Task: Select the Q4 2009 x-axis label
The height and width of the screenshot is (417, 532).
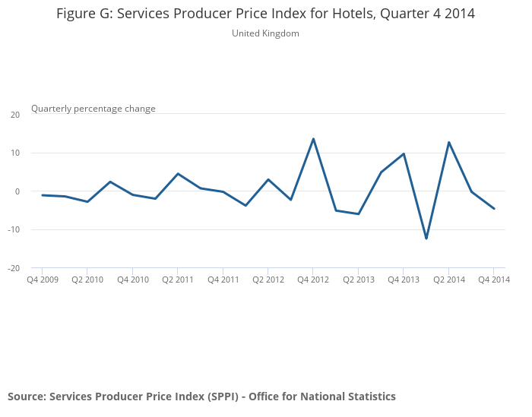Action: 42,280
